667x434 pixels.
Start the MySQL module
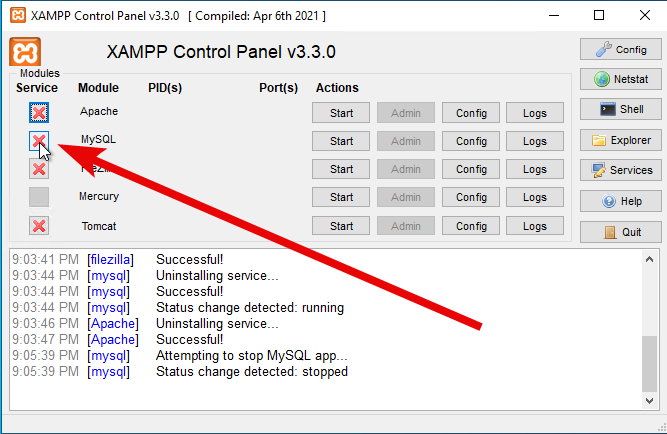pos(341,141)
